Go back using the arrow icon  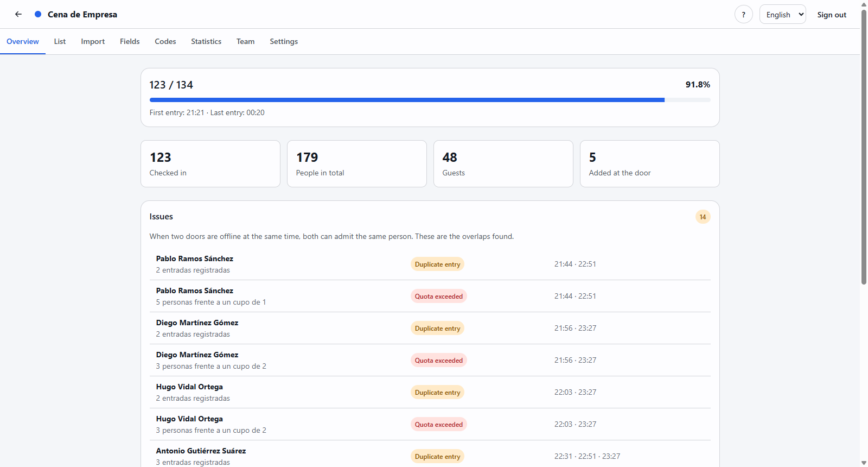pyautogui.click(x=18, y=14)
